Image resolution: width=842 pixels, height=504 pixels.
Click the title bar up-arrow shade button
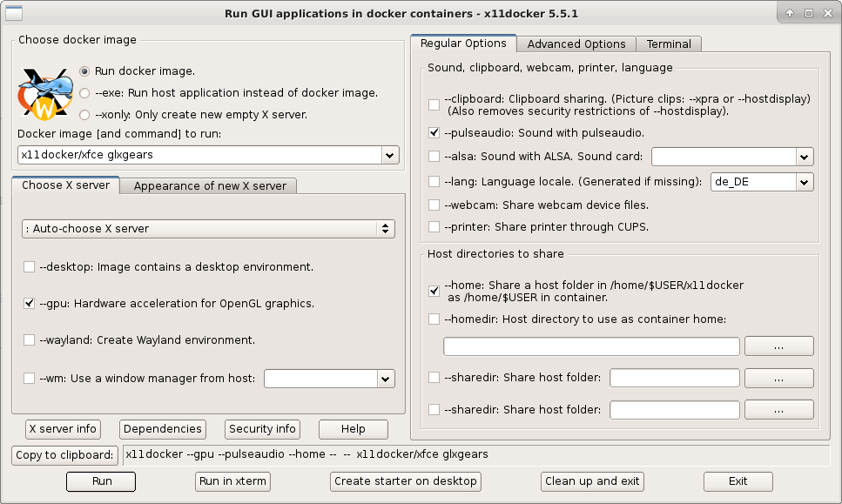pos(790,13)
